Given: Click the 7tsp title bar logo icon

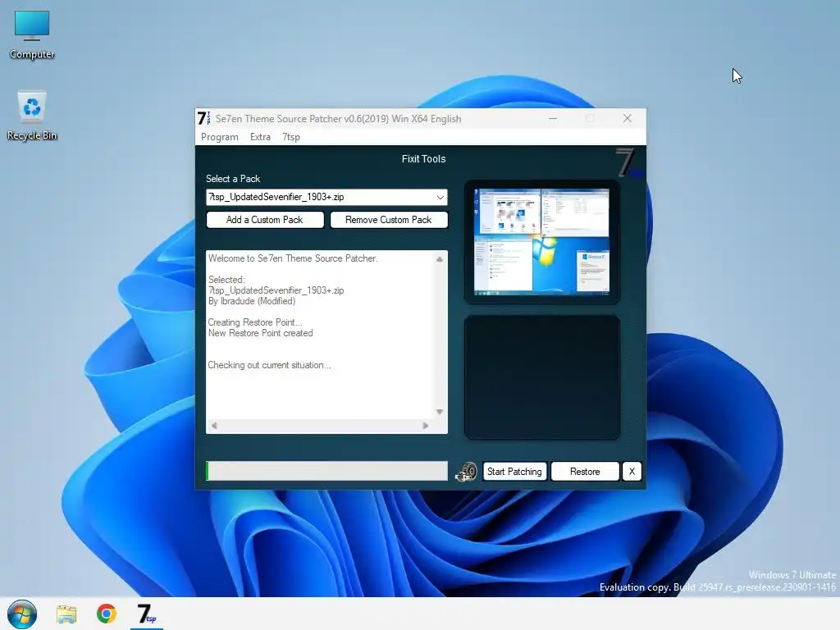Looking at the screenshot, I should pyautogui.click(x=203, y=118).
